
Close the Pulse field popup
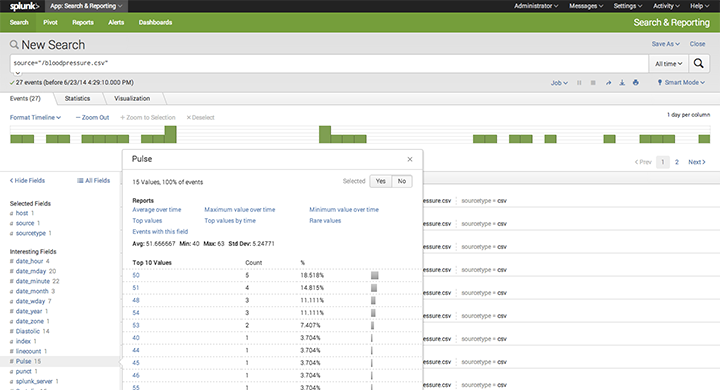(410, 159)
